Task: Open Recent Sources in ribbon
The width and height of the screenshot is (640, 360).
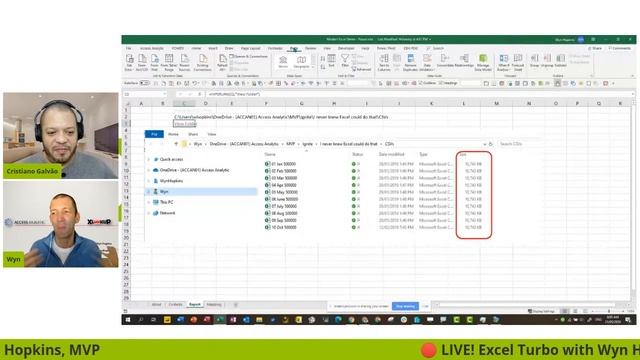Action: tap(184, 62)
